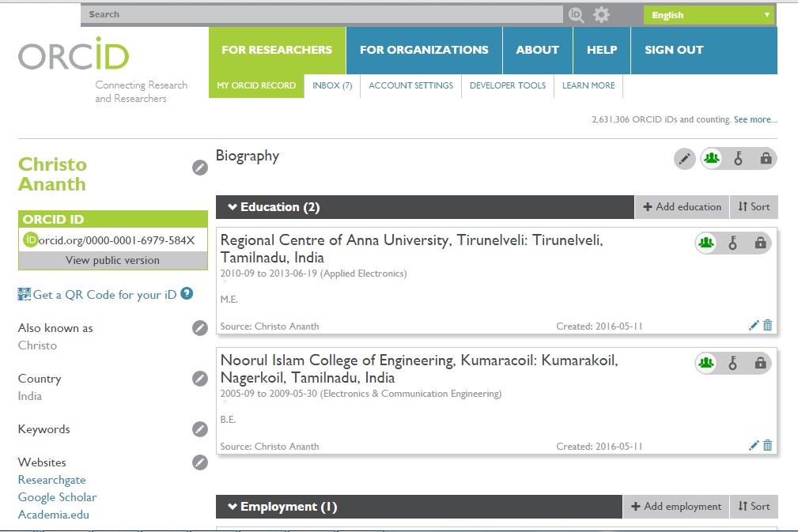Open the Researchgate website link
The height and width of the screenshot is (532, 798).
[x=51, y=480]
